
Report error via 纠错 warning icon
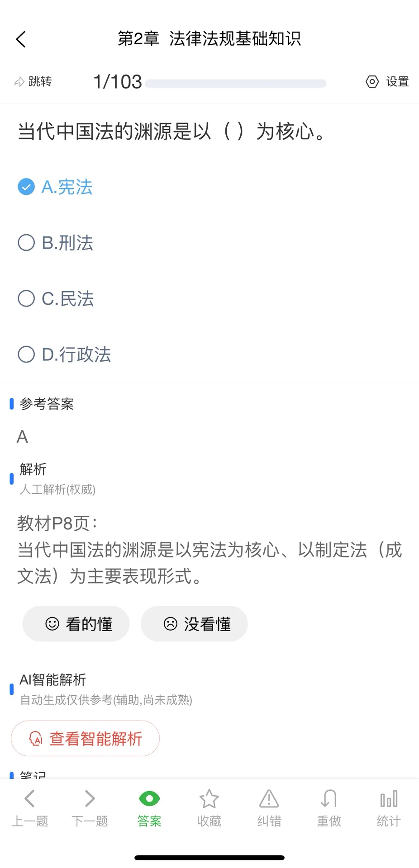point(269,799)
